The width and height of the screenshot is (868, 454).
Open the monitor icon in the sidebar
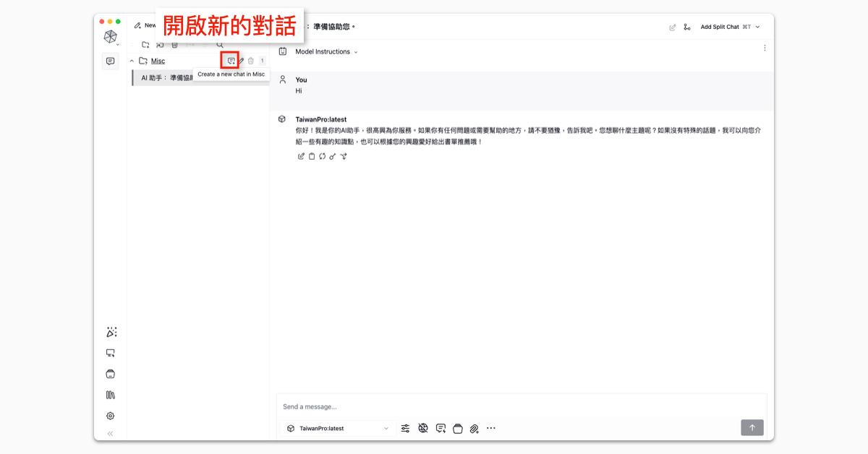(x=111, y=354)
